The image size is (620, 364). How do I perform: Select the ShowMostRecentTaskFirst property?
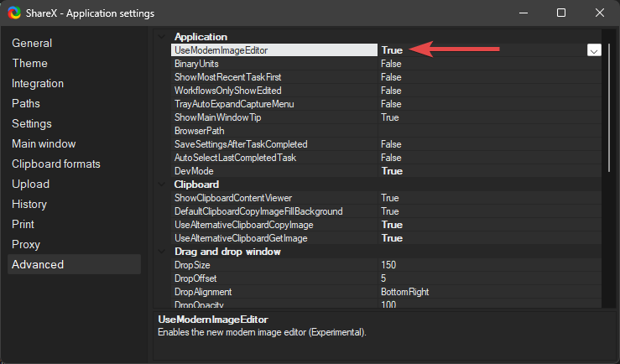point(227,77)
